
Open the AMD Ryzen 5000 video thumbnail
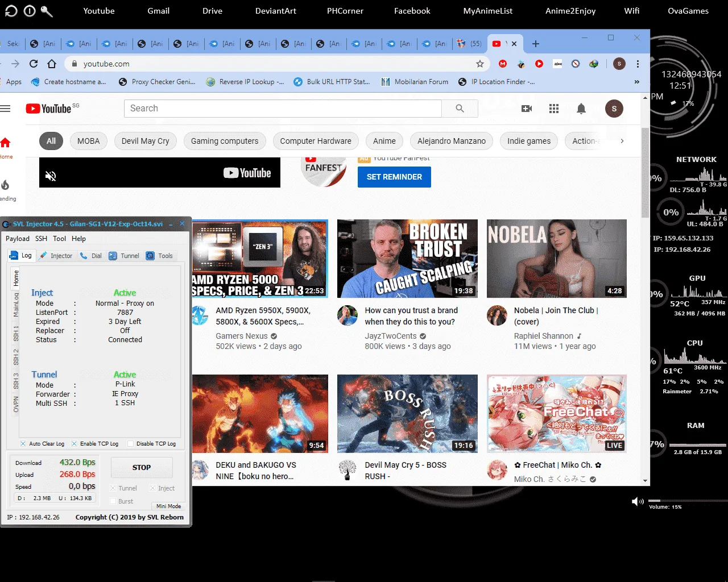tap(260, 259)
